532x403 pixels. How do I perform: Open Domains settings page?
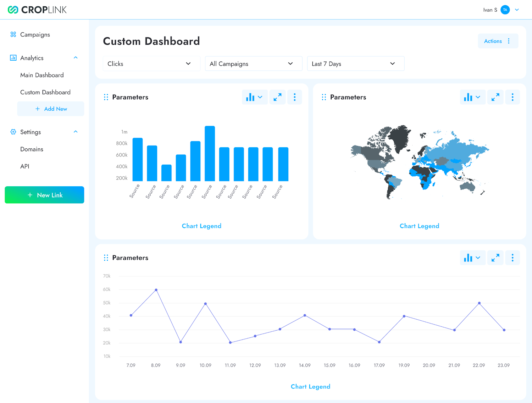click(x=32, y=149)
